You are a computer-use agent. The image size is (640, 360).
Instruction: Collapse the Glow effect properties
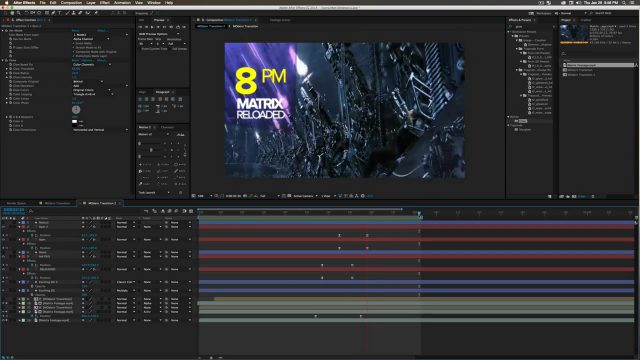(x=3, y=60)
